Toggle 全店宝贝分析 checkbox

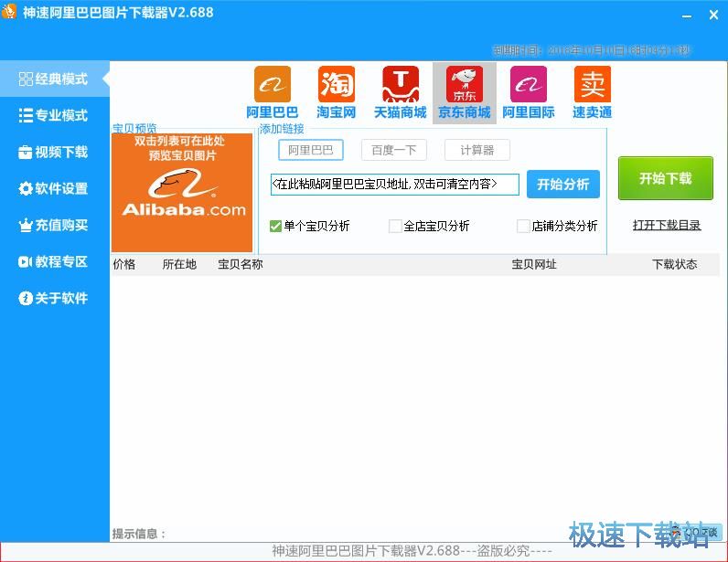point(395,226)
